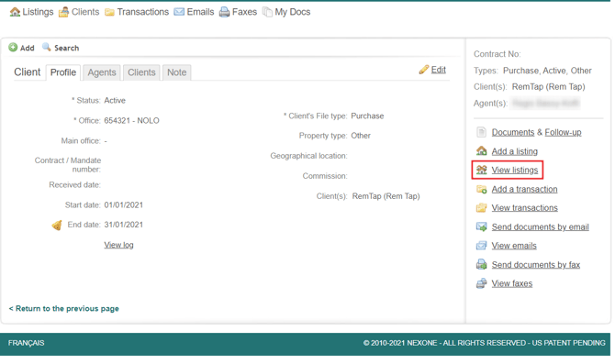Open the Documents link in sidebar
This screenshot has height=364, width=615.
(513, 132)
